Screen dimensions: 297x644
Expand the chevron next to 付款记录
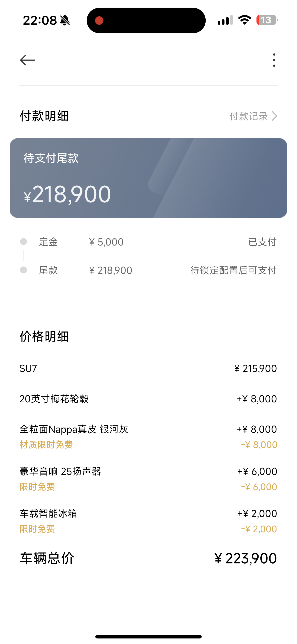point(274,116)
